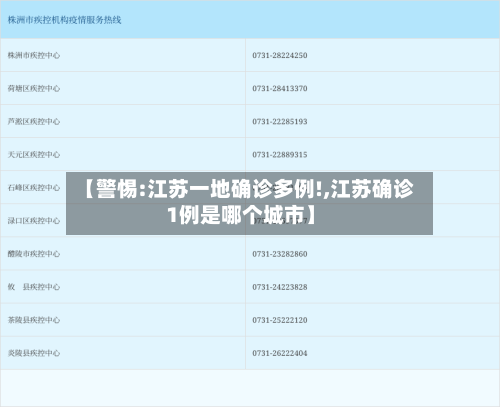Select phone number 0731-28224250
Screen dimensions: 500x407
[x=280, y=55]
